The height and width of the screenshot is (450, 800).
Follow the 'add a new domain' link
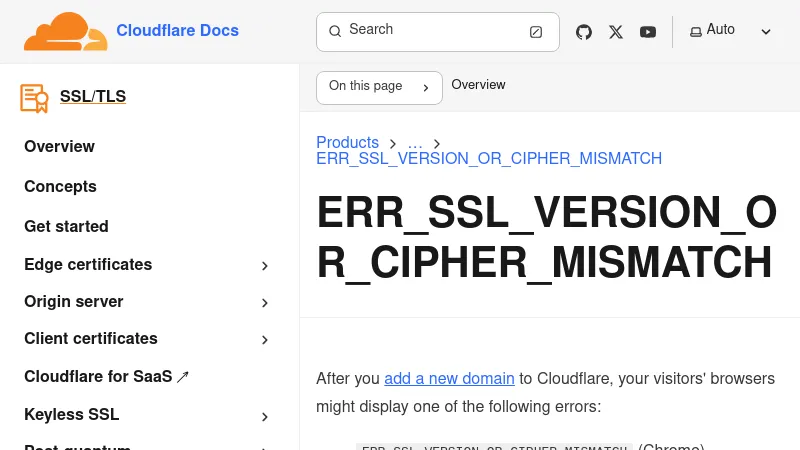coord(449,378)
